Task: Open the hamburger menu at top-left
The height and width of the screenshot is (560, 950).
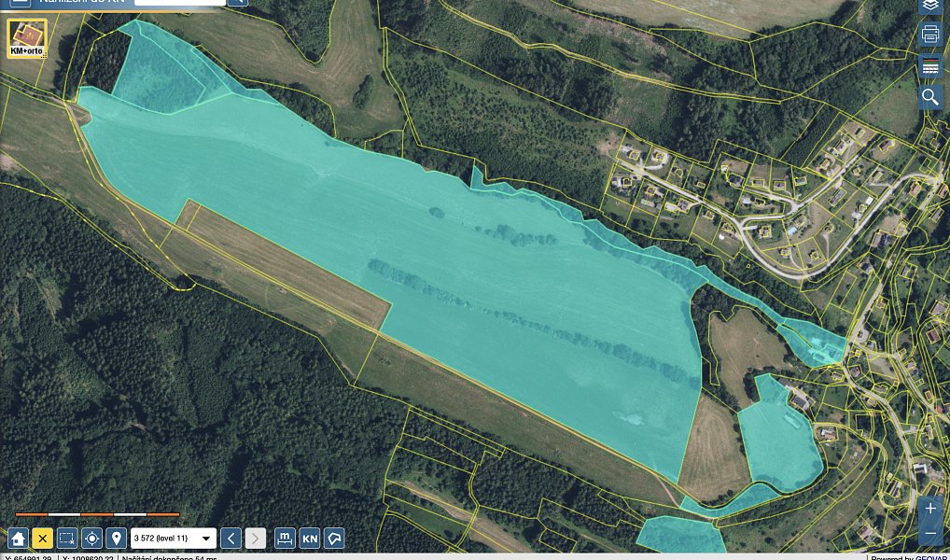Action: pyautogui.click(x=20, y=3)
